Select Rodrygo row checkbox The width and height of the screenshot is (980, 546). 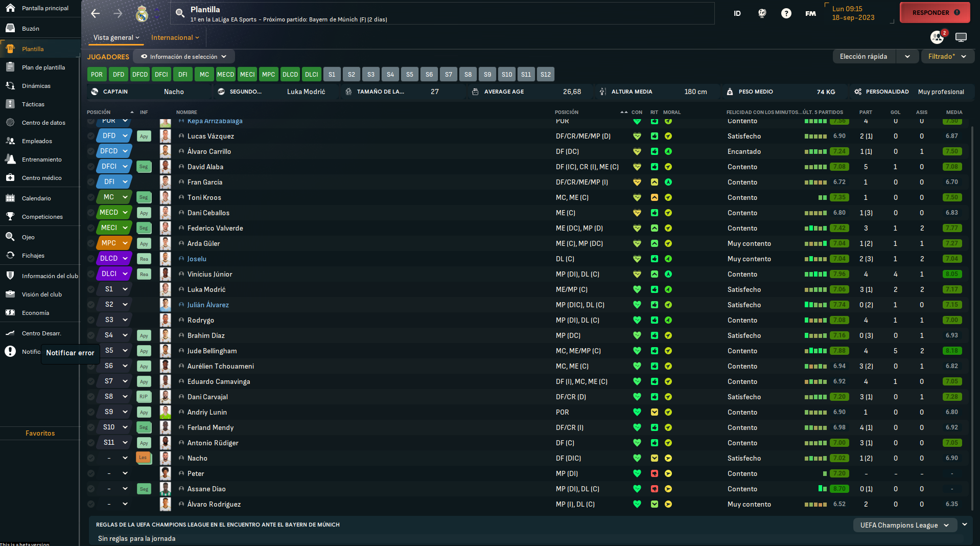[91, 320]
